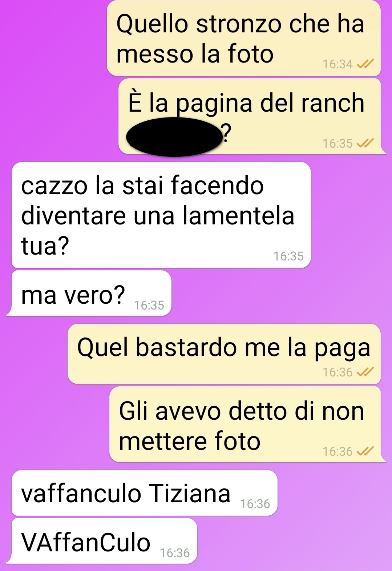The image size is (392, 571).
Task: Select the blacked-out redaction blob
Action: click(174, 137)
